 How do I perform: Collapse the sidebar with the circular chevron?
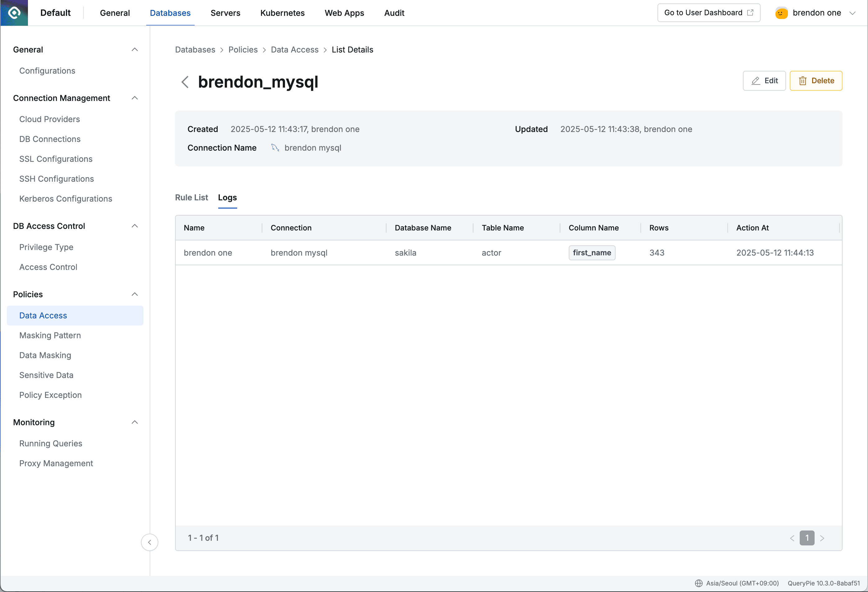pyautogui.click(x=149, y=542)
